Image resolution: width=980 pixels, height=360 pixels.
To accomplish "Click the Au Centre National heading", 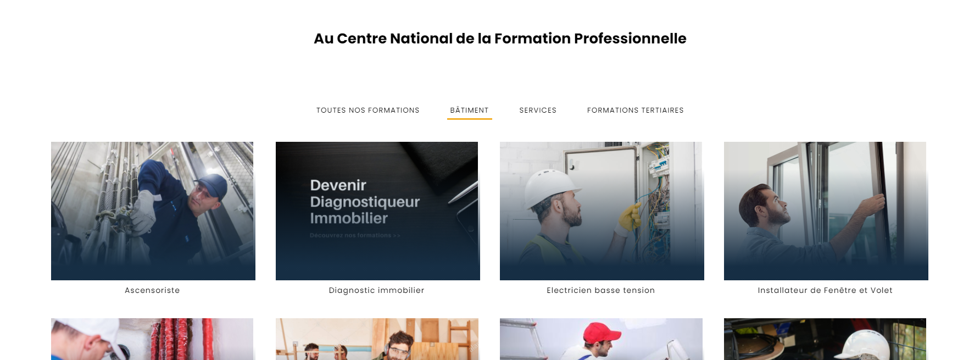I will pyautogui.click(x=500, y=38).
